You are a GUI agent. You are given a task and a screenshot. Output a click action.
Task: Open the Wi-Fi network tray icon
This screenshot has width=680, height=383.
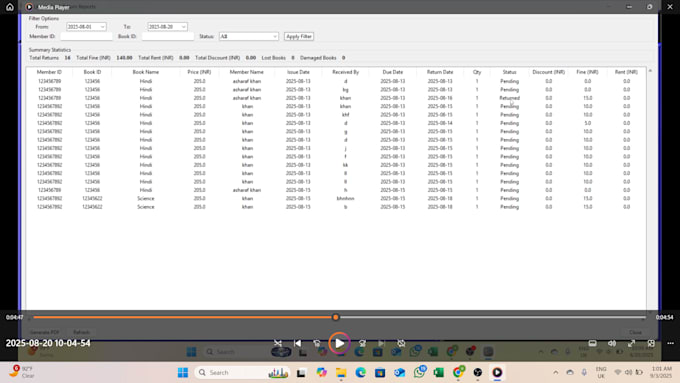click(618, 373)
